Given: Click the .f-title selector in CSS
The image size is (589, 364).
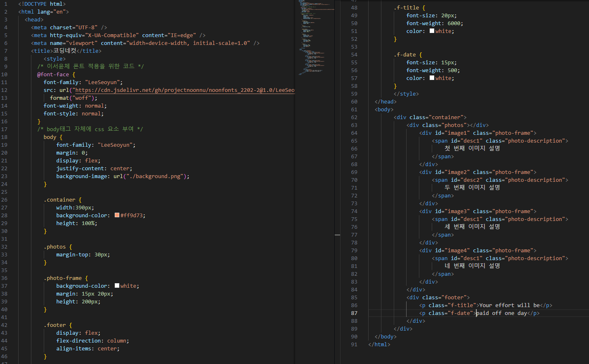Looking at the screenshot, I should (x=406, y=7).
